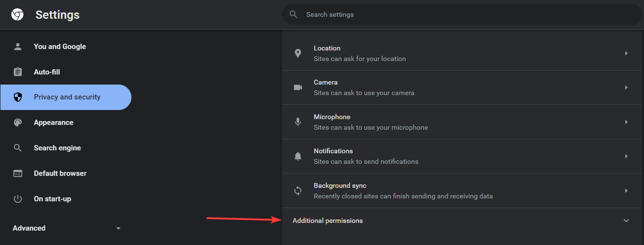This screenshot has height=245, width=644.
Task: Open Default browser settings
Action: 60,173
